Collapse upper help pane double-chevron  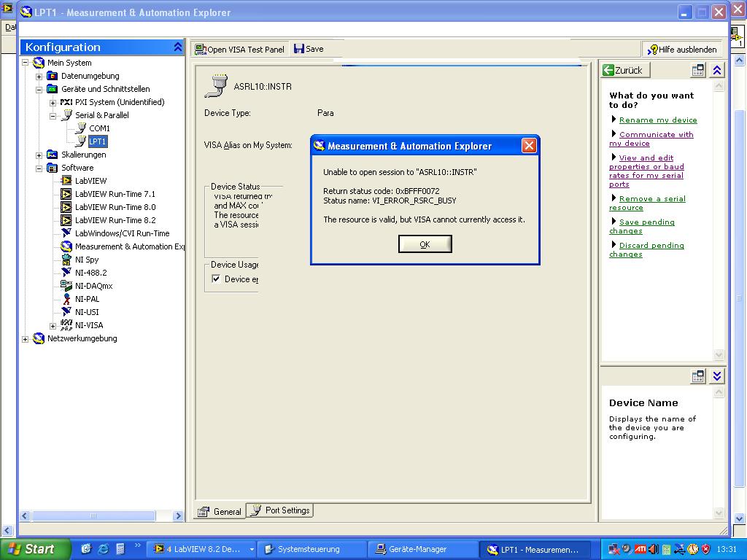point(717,70)
